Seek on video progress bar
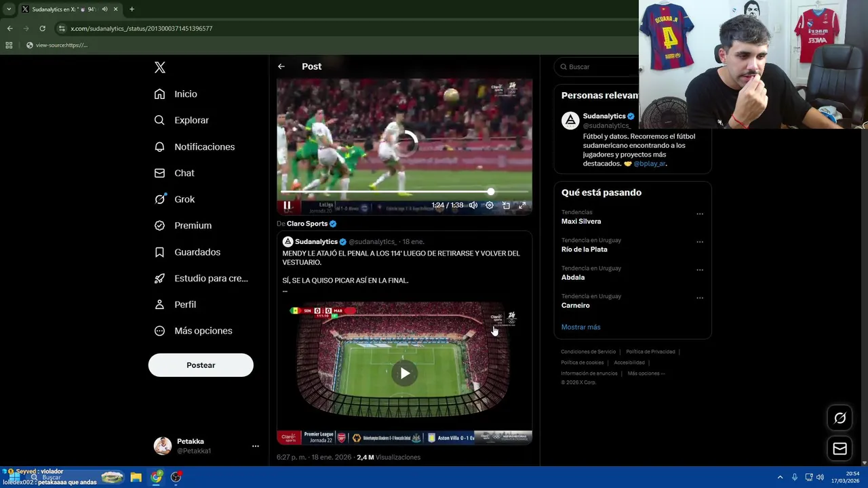The height and width of the screenshot is (488, 868). click(404, 192)
